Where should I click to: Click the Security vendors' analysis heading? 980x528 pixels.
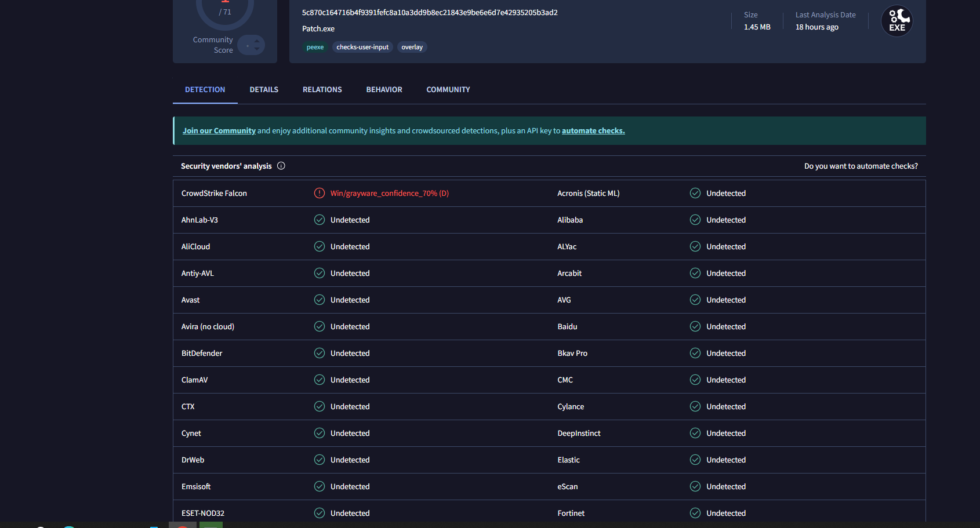(x=226, y=166)
